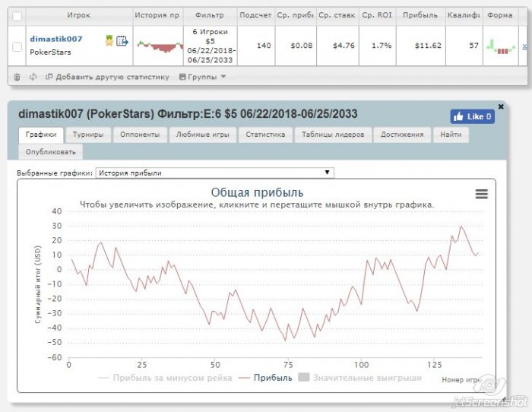This screenshot has width=532, height=412.
Task: Click the 140 count cell
Action: pos(256,46)
